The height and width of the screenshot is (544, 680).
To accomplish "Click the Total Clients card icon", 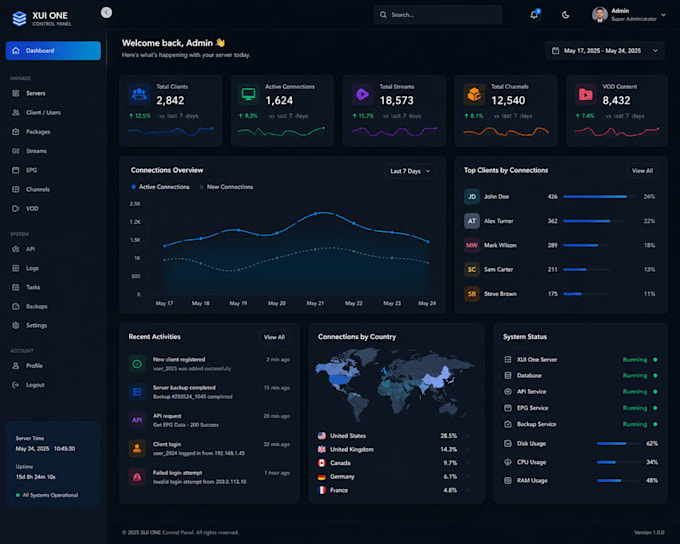I will (139, 94).
